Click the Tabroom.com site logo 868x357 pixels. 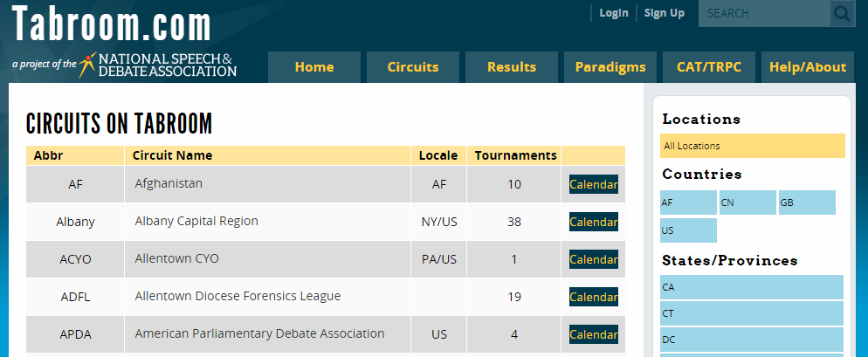tap(112, 25)
